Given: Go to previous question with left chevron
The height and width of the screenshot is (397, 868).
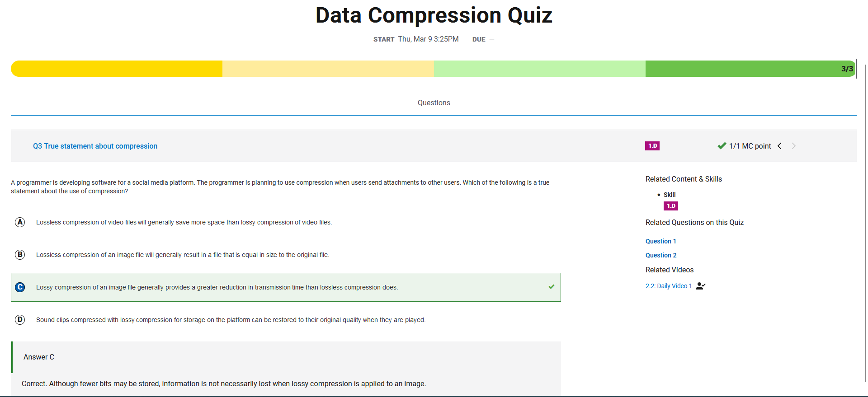Looking at the screenshot, I should [x=779, y=146].
